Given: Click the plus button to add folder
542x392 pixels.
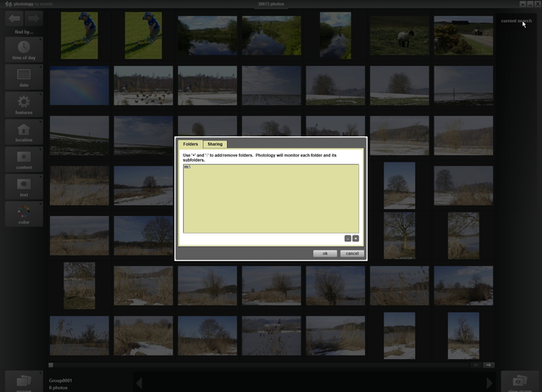Looking at the screenshot, I should coord(356,239).
